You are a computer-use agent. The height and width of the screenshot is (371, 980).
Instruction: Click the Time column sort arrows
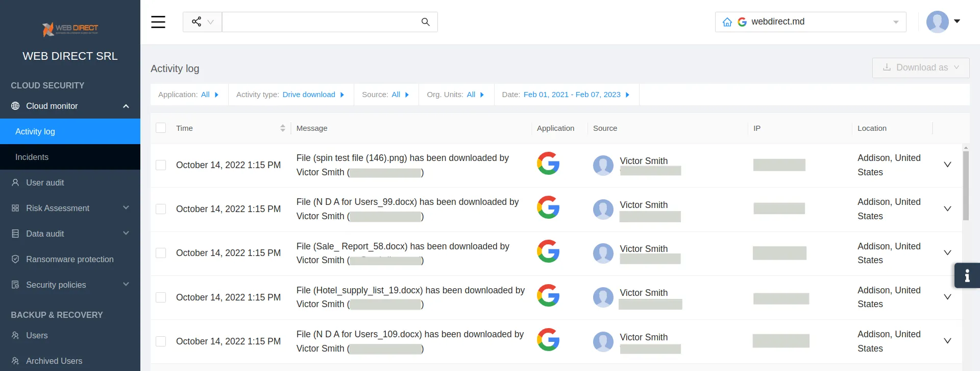tap(283, 128)
